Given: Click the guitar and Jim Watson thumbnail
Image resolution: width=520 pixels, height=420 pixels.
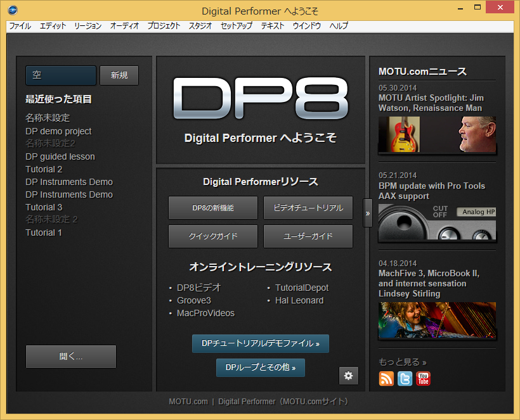Looking at the screenshot, I should coord(437,134).
